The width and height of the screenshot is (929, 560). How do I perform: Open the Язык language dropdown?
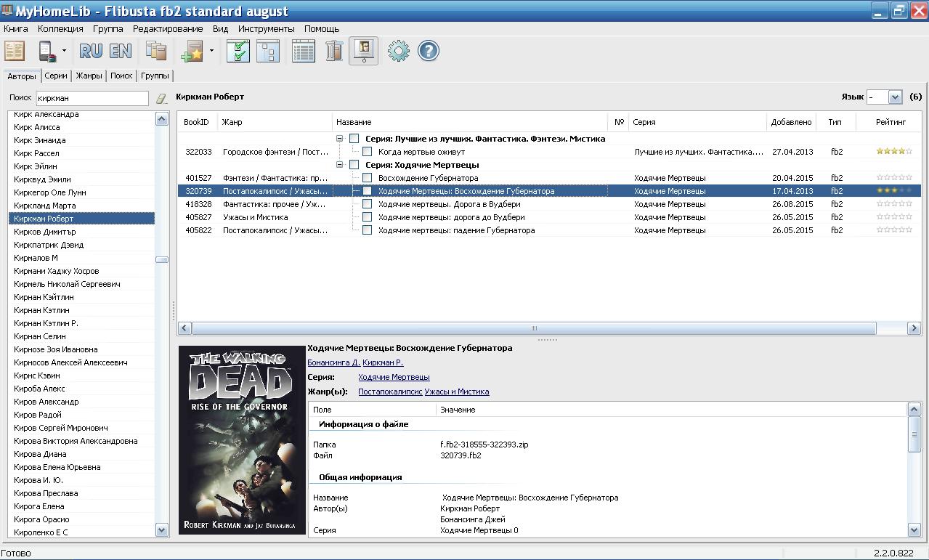tap(895, 97)
